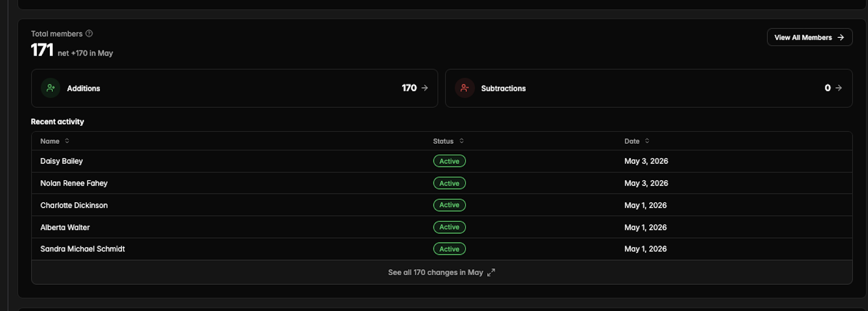Image resolution: width=868 pixels, height=311 pixels.
Task: Click Charlotte Dickinson's Active status badge
Action: point(449,205)
